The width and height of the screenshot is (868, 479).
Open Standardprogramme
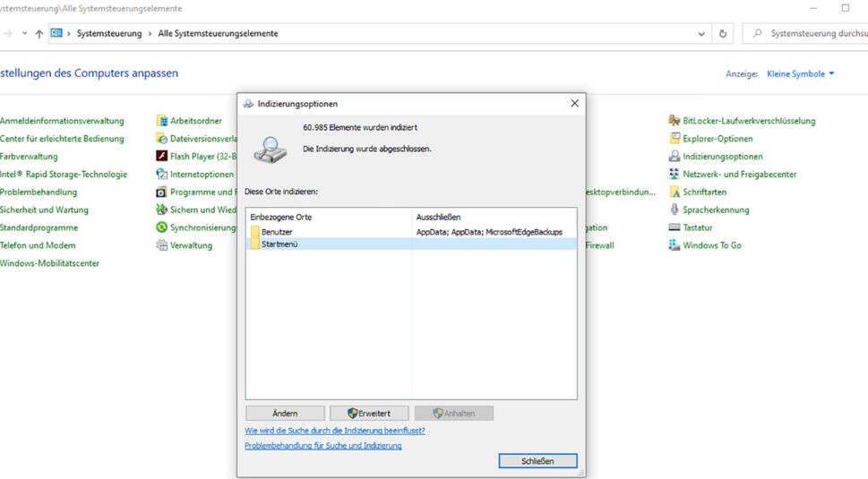pos(39,227)
